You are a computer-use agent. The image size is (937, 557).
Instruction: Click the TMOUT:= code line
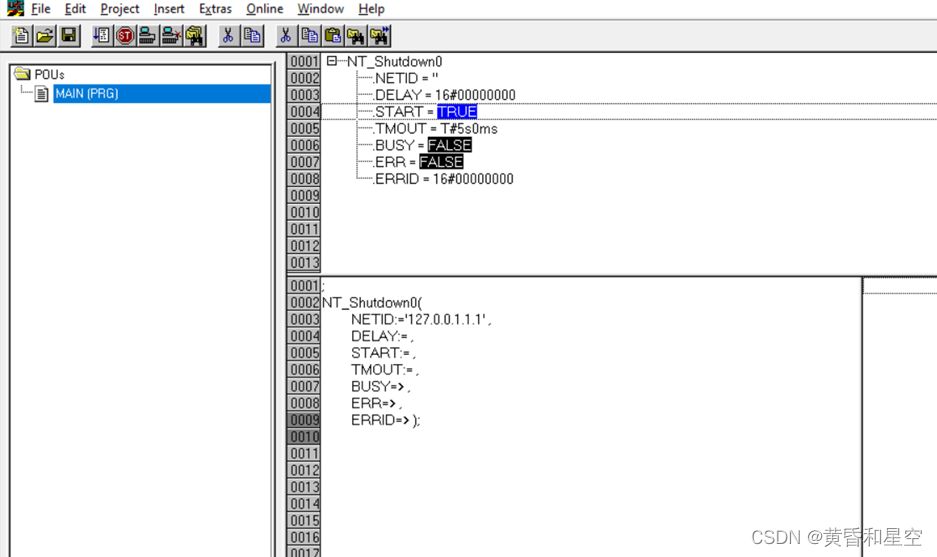click(x=385, y=370)
